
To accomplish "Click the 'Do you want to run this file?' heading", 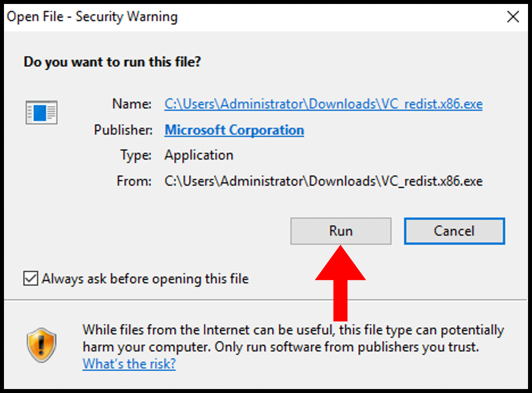I will (112, 62).
